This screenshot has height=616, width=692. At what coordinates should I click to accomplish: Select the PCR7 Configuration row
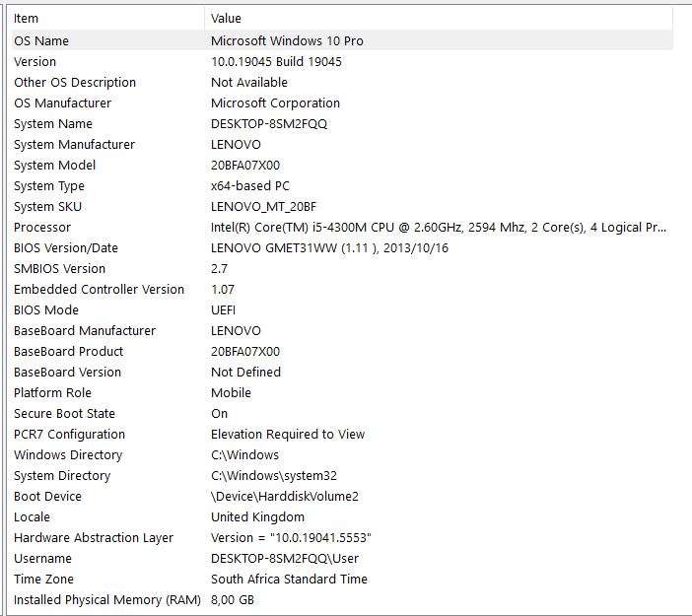tap(69, 435)
